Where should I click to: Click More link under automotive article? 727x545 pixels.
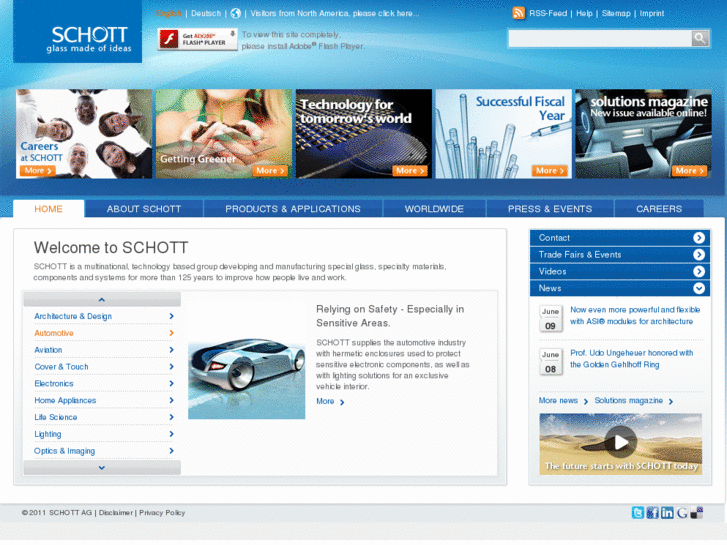[x=330, y=401]
